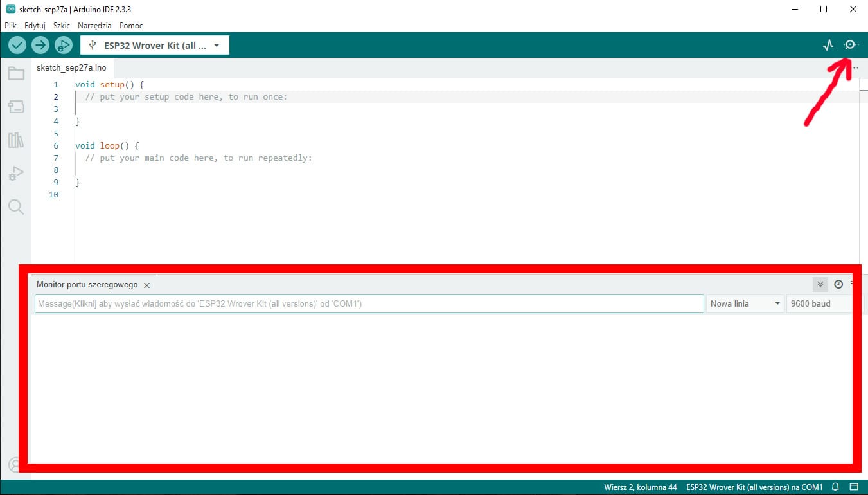Open the Sketchbook folder sidebar icon
The image size is (868, 495).
pyautogui.click(x=16, y=73)
